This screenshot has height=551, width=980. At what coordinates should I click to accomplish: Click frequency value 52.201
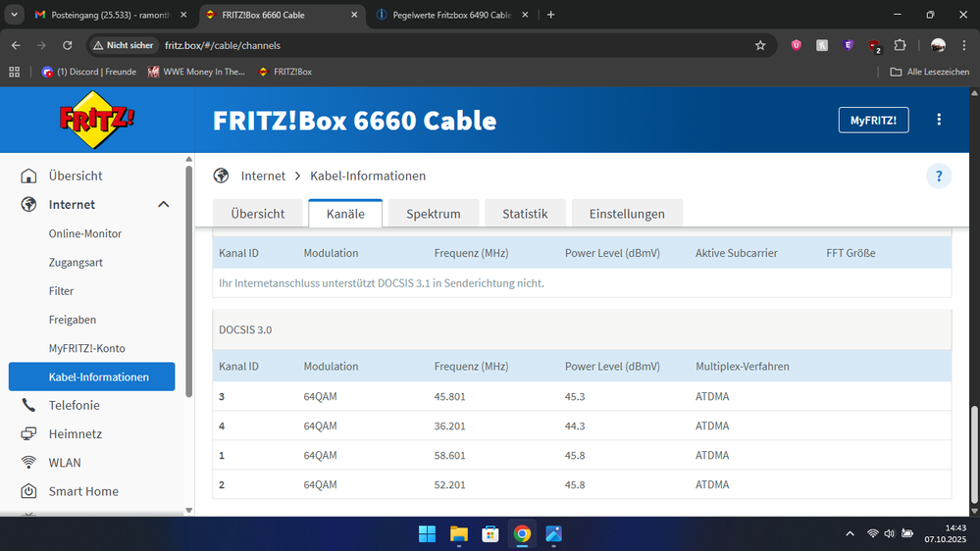tap(450, 484)
